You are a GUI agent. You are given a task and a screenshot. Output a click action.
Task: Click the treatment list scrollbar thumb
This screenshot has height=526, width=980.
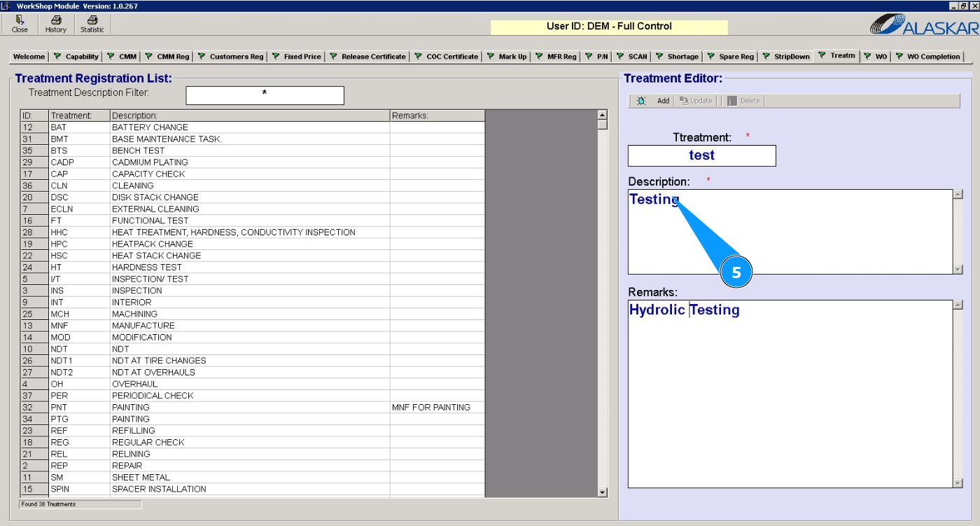pos(603,125)
